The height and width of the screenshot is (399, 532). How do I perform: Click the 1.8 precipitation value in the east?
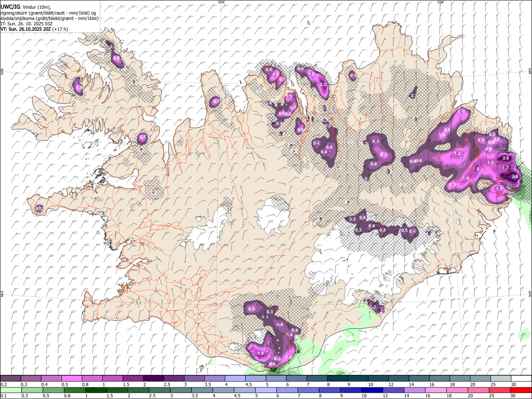point(476,169)
